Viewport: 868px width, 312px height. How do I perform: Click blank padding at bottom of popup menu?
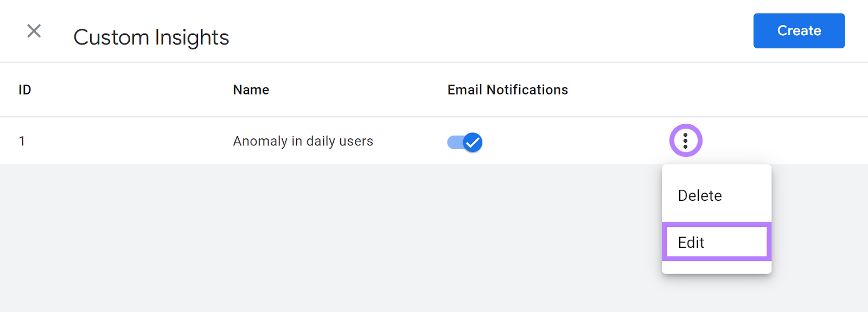tap(716, 267)
